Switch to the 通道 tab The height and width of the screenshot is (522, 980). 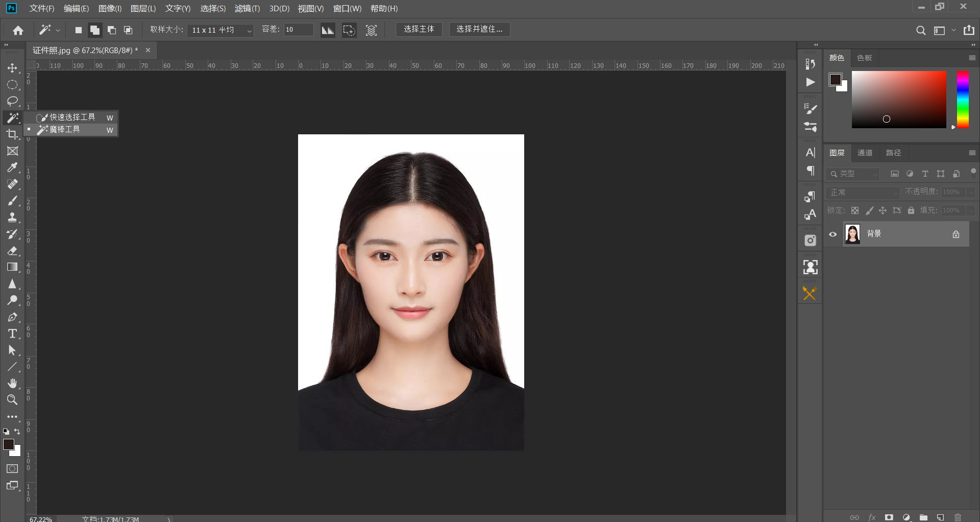[x=865, y=153]
